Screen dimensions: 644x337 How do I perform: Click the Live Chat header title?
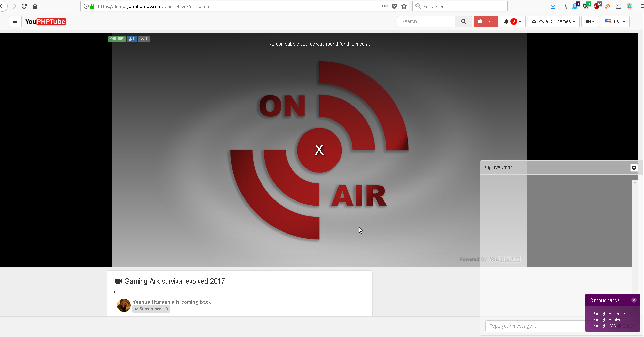tap(499, 167)
